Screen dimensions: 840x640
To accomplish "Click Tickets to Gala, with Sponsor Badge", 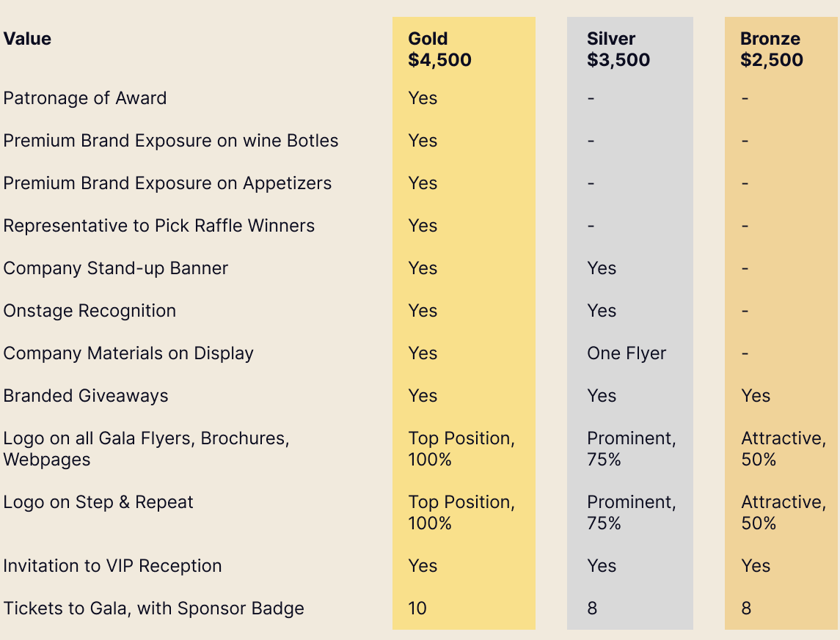I will pyautogui.click(x=154, y=608).
